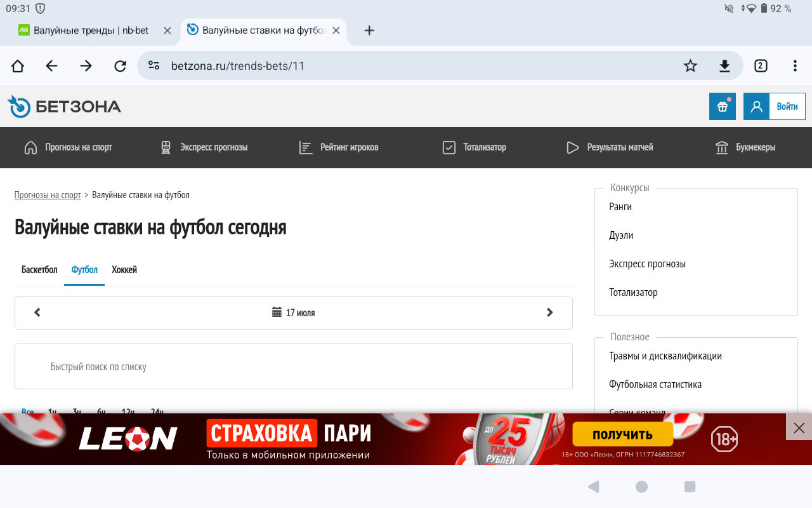This screenshot has width=812, height=508.
Task: Open the gift bonuses icon
Action: click(x=722, y=107)
